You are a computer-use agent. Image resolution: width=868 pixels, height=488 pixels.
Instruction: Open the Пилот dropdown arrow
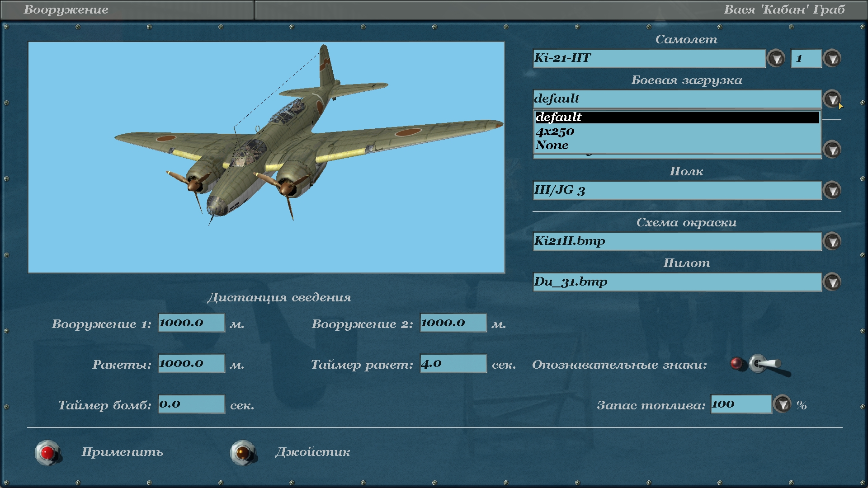[x=832, y=282]
